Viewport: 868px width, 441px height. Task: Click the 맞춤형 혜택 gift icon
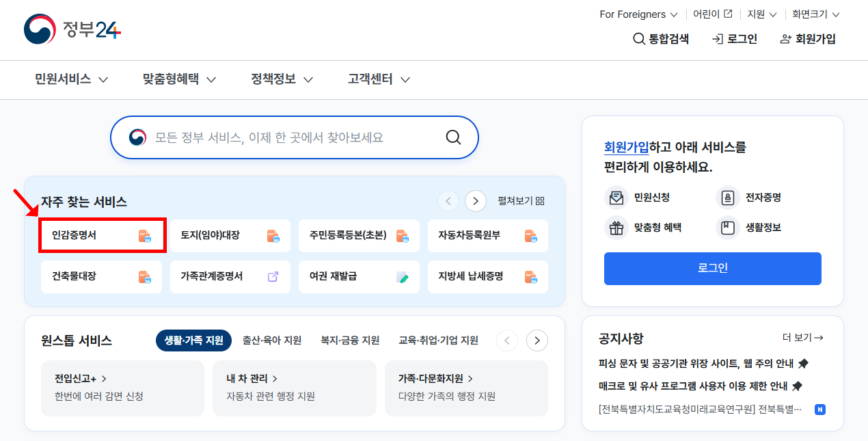pyautogui.click(x=616, y=228)
